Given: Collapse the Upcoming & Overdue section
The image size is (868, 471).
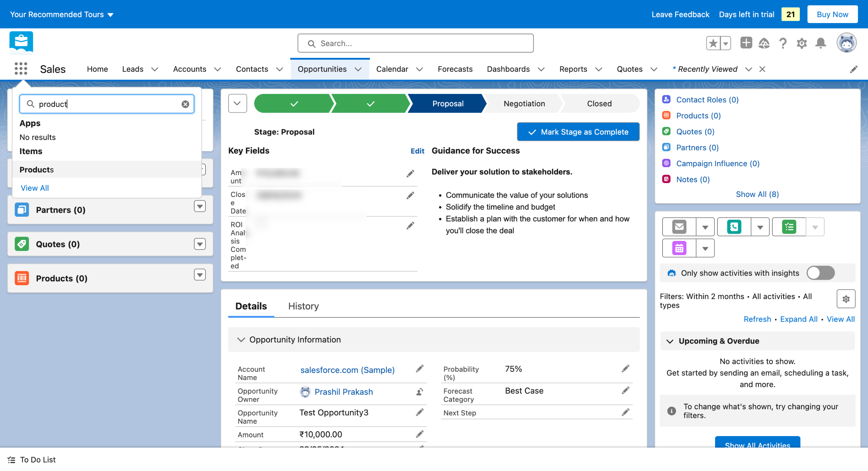Looking at the screenshot, I should click(x=670, y=341).
